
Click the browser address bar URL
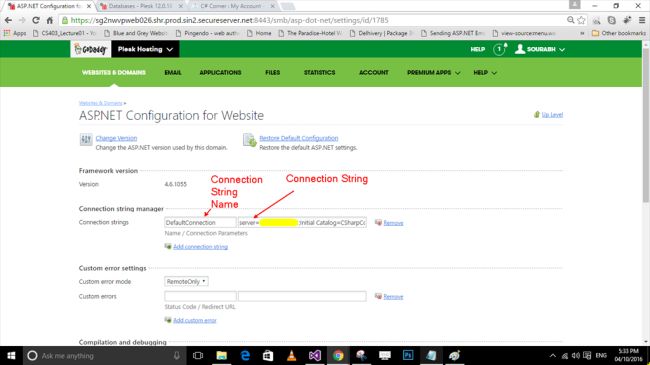tap(229, 20)
